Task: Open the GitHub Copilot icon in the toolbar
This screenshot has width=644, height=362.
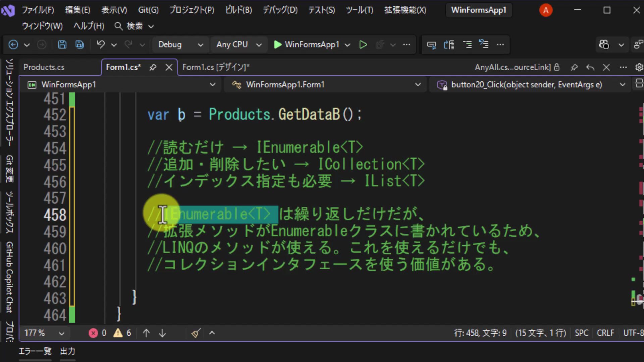Action: (604, 45)
